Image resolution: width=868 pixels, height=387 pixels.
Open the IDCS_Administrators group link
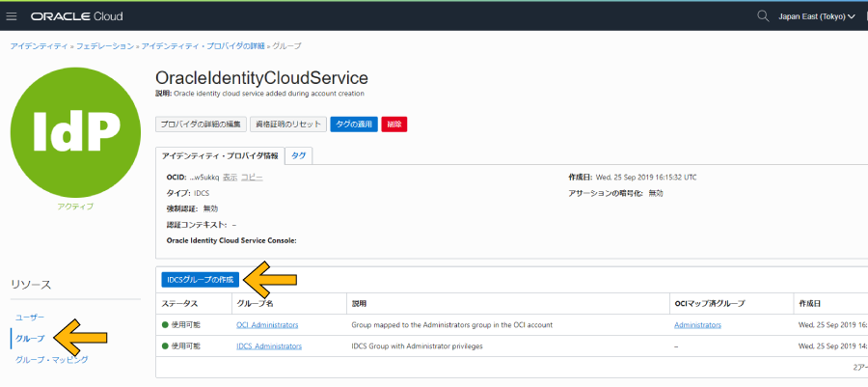tap(269, 346)
